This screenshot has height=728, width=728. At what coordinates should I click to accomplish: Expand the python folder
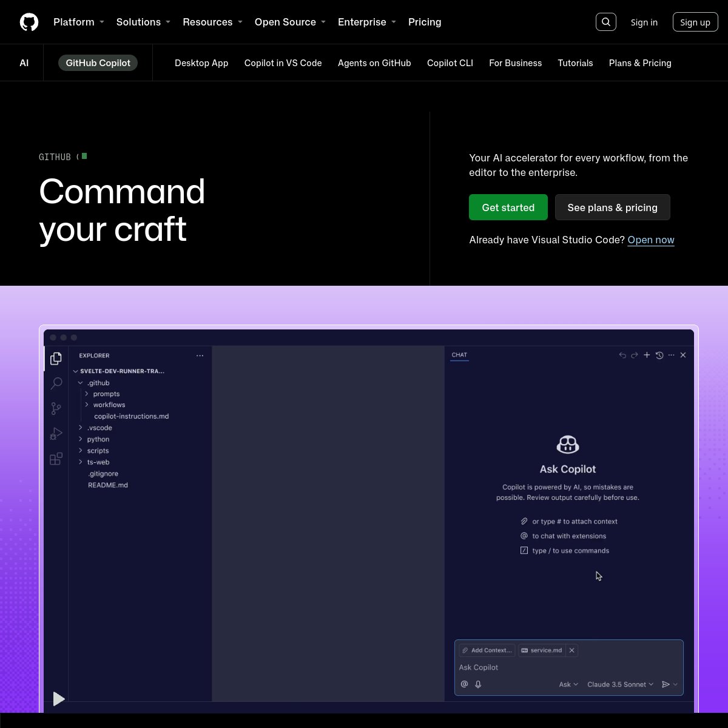click(80, 439)
